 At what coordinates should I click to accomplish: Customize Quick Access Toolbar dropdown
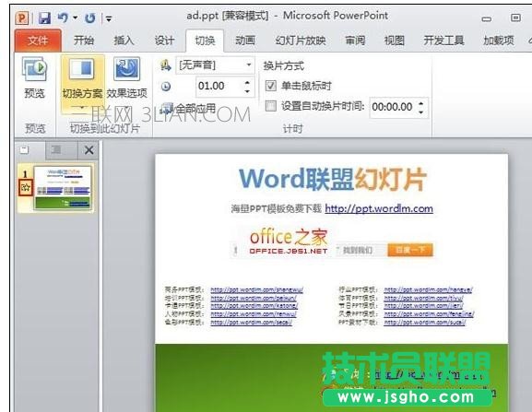point(109,18)
